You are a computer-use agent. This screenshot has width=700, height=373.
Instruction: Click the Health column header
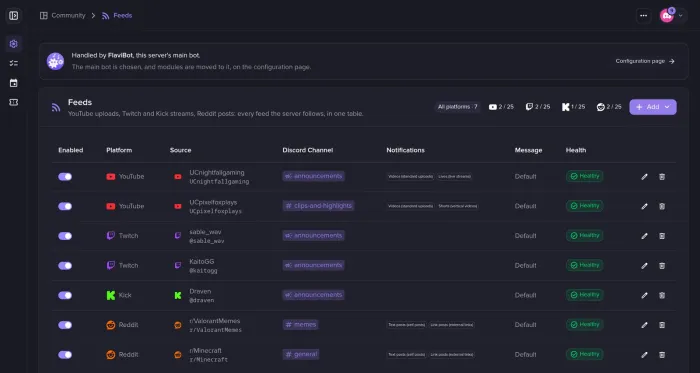tap(576, 150)
